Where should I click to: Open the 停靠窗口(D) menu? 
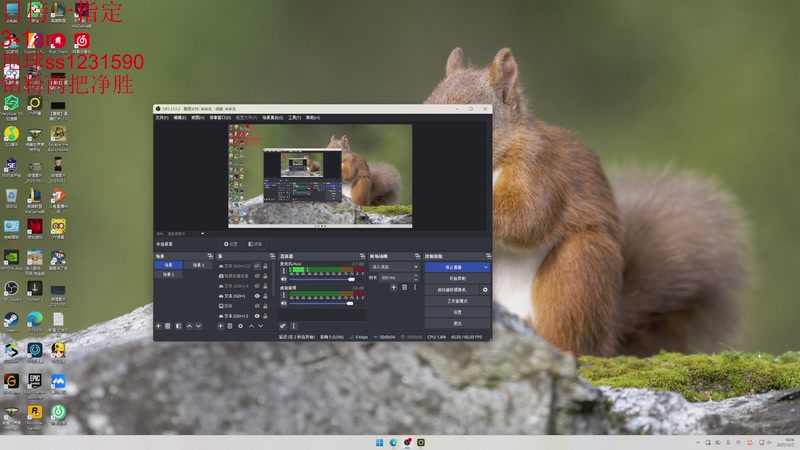point(220,118)
